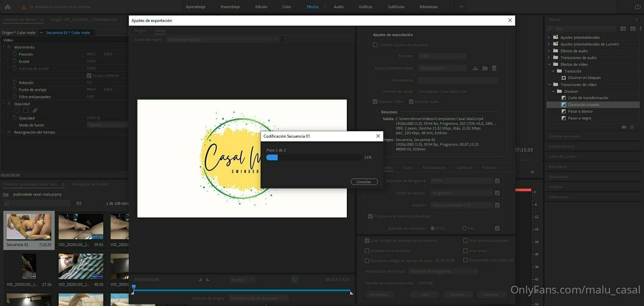
Task: Click the Controles de efectos panel menu icon
Action: coord(41,19)
